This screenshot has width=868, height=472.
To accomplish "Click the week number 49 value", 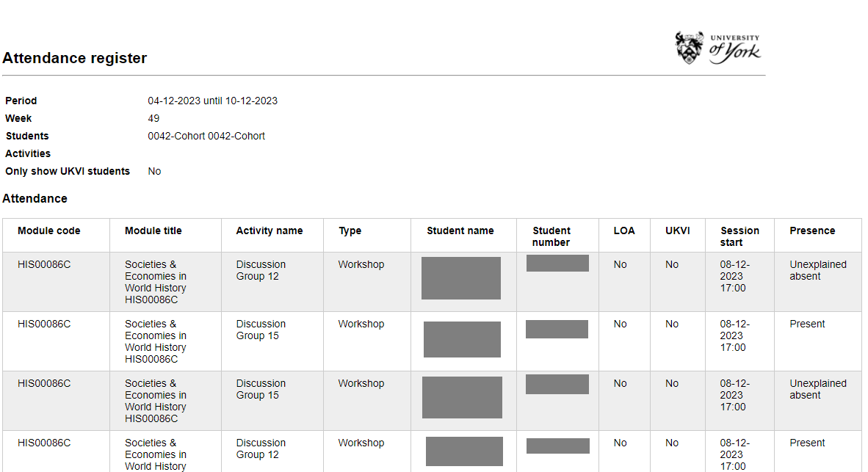I will (153, 118).
